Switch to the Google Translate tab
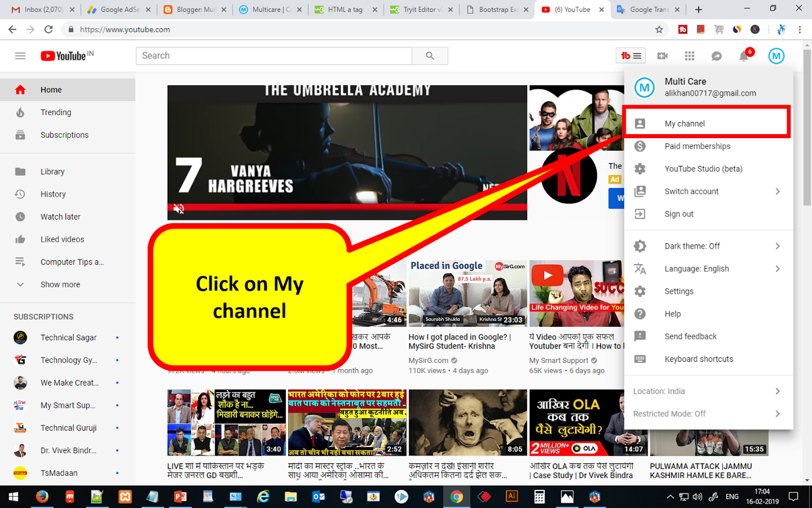812x508 pixels. coord(648,10)
